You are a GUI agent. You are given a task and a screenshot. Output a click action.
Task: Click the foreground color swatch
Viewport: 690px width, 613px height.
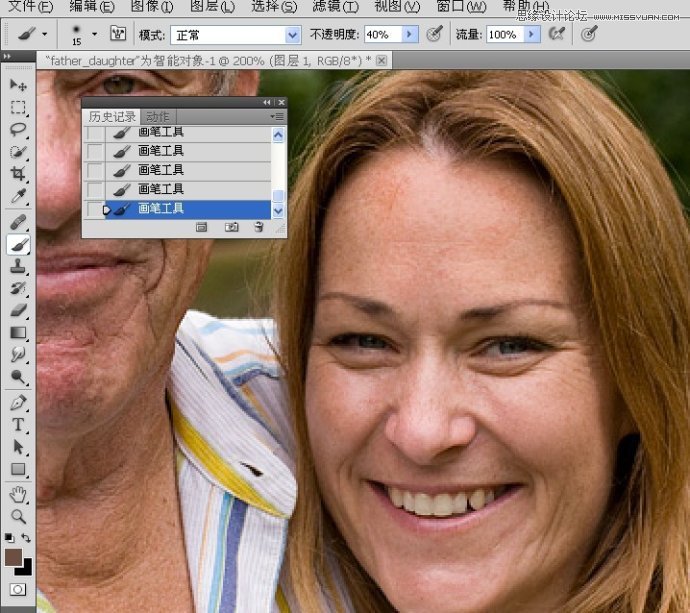point(13,558)
